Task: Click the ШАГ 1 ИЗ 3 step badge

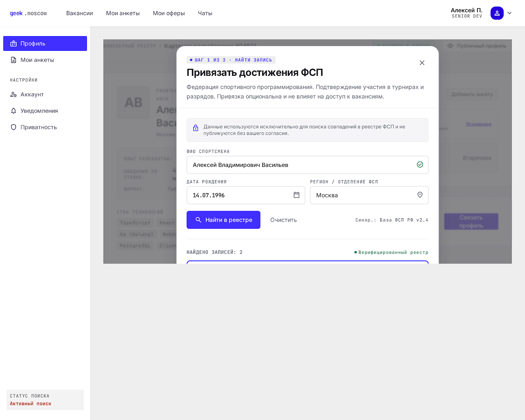Action: (231, 60)
